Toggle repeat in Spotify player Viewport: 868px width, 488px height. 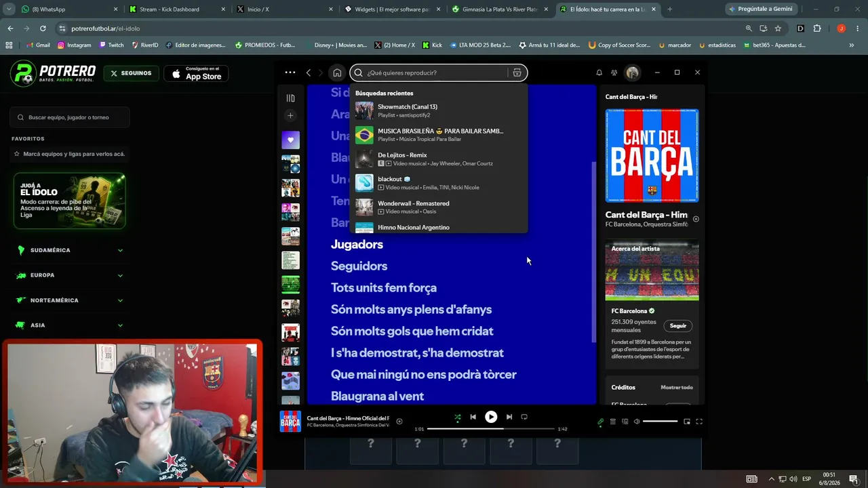[524, 418]
